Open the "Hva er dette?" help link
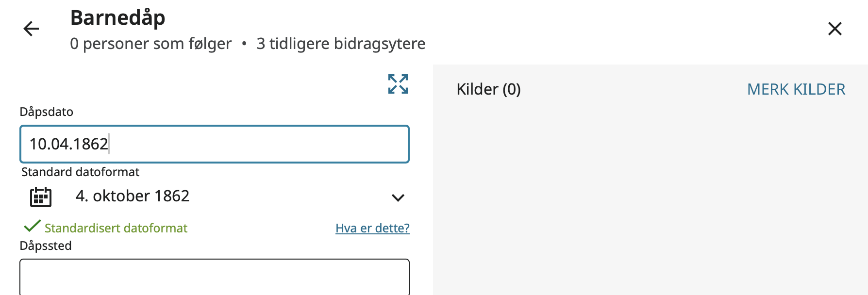Image resolution: width=868 pixels, height=295 pixels. coord(372,228)
